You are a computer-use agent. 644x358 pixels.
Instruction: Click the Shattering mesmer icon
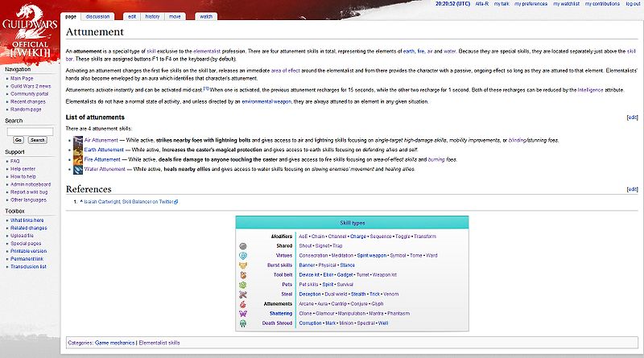243,314
